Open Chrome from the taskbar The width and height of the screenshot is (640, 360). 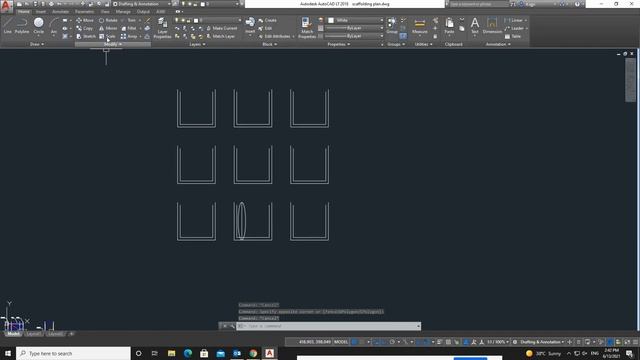pos(253,353)
